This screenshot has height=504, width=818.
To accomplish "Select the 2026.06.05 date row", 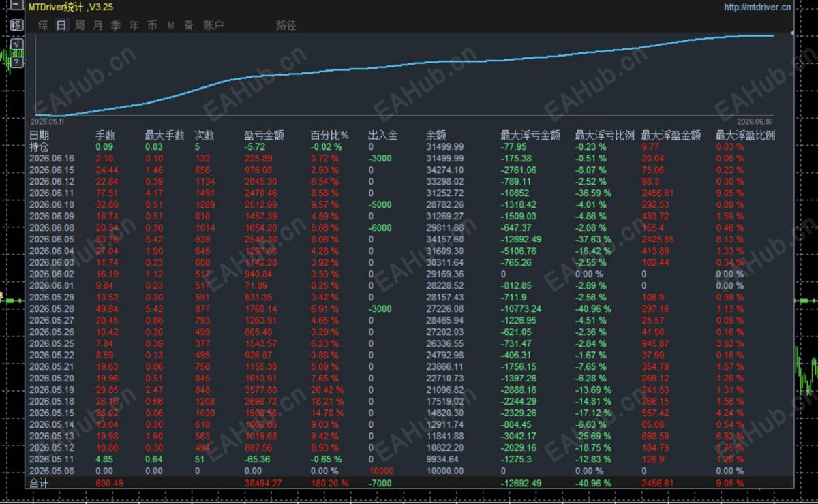I will point(51,239).
